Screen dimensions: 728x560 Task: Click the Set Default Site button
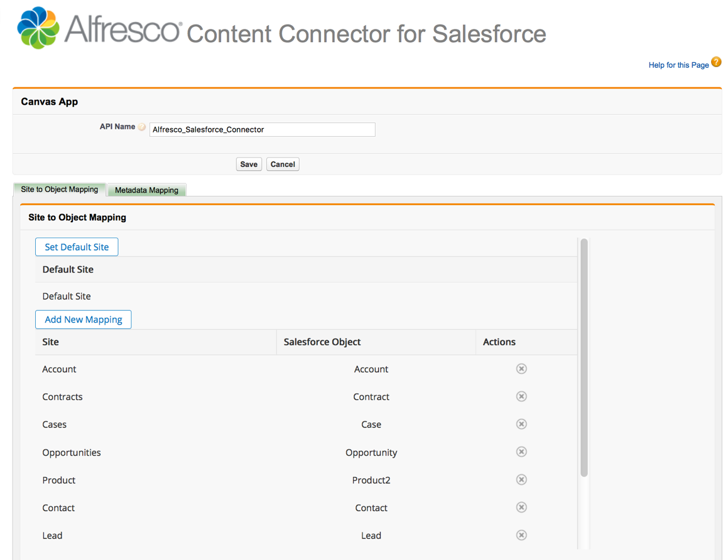(77, 247)
